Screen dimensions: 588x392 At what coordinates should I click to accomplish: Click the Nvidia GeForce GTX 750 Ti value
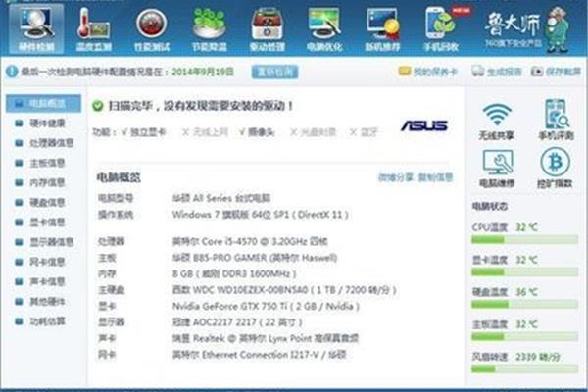click(x=266, y=306)
